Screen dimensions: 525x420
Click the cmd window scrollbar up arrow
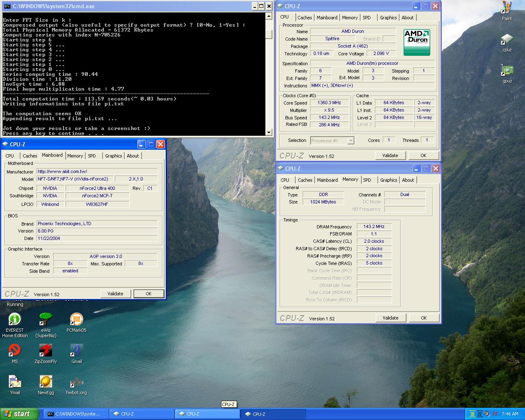click(x=269, y=16)
